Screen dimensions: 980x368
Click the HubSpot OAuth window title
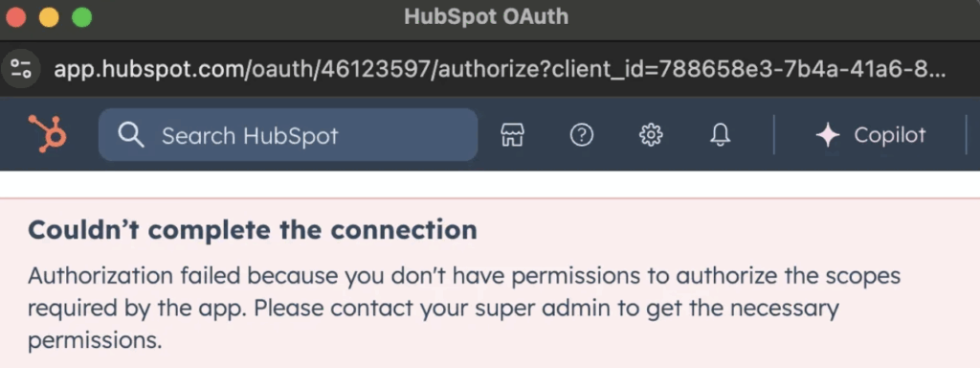[486, 17]
